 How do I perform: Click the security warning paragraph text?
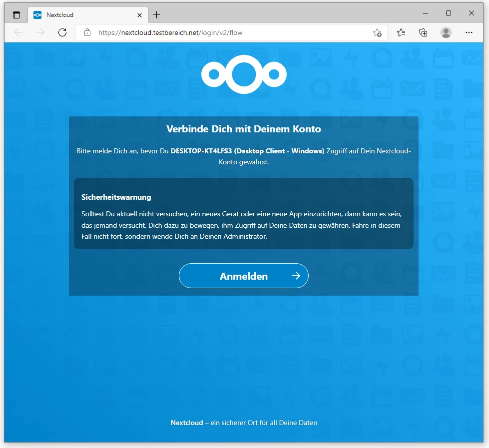[x=241, y=225]
